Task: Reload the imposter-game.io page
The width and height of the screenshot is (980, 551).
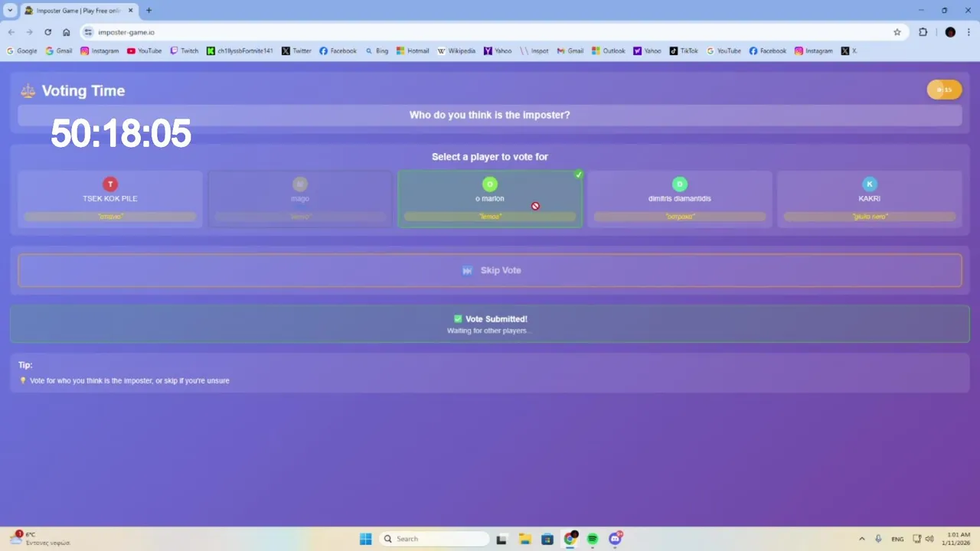Action: (47, 32)
